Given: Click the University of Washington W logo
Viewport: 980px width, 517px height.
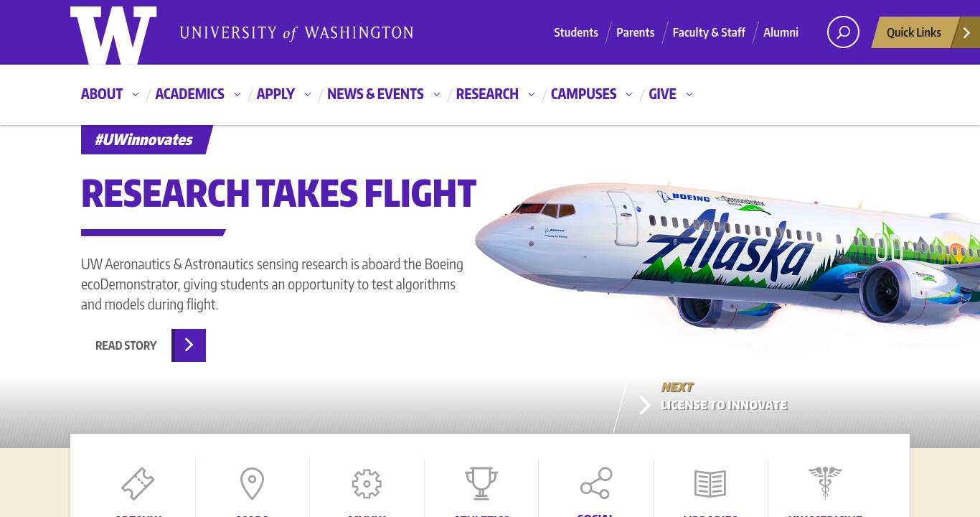Looking at the screenshot, I should pos(113,34).
